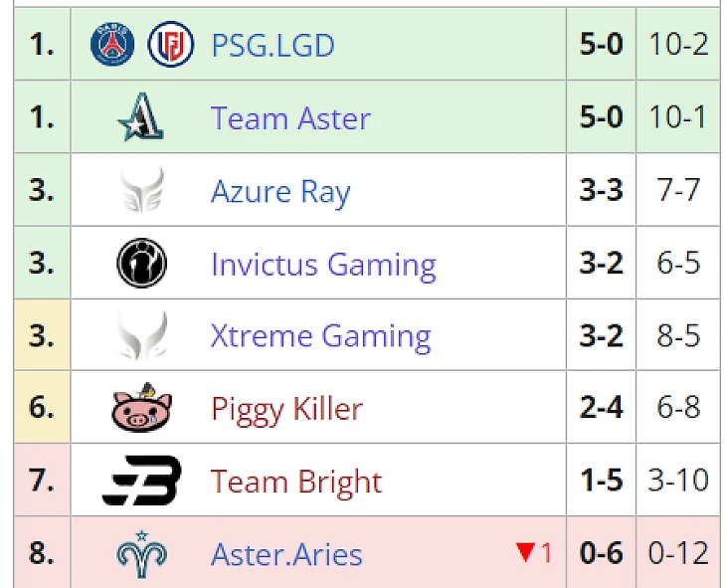The width and height of the screenshot is (726, 588).
Task: Click the Invictus Gaming round logo
Action: pyautogui.click(x=141, y=265)
